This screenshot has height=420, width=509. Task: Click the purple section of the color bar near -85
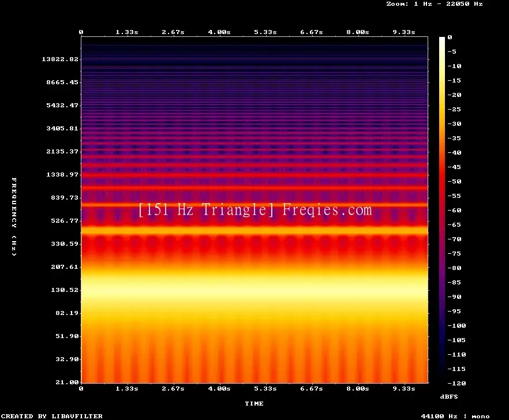442,282
